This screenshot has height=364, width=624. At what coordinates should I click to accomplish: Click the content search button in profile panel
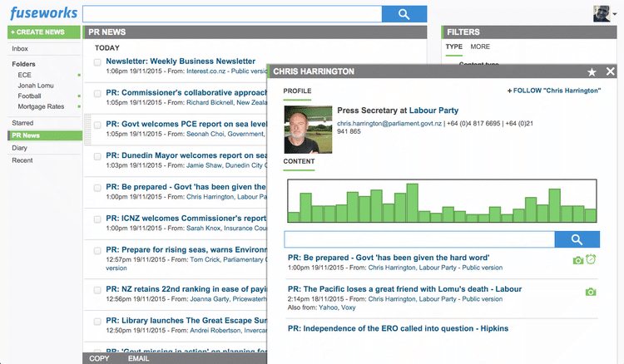[x=577, y=239]
